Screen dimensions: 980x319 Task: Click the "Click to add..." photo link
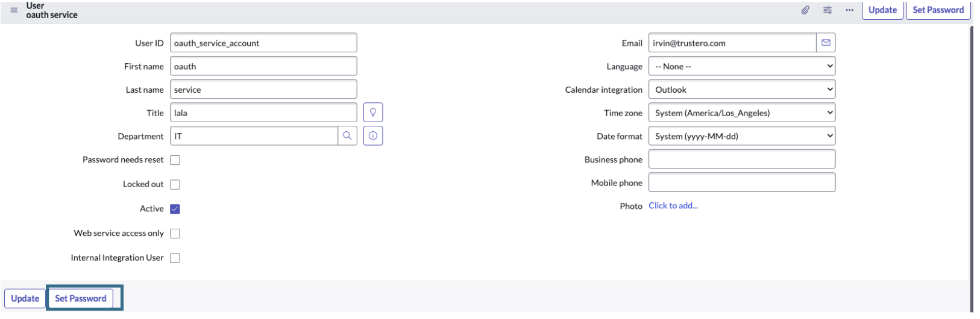(673, 206)
